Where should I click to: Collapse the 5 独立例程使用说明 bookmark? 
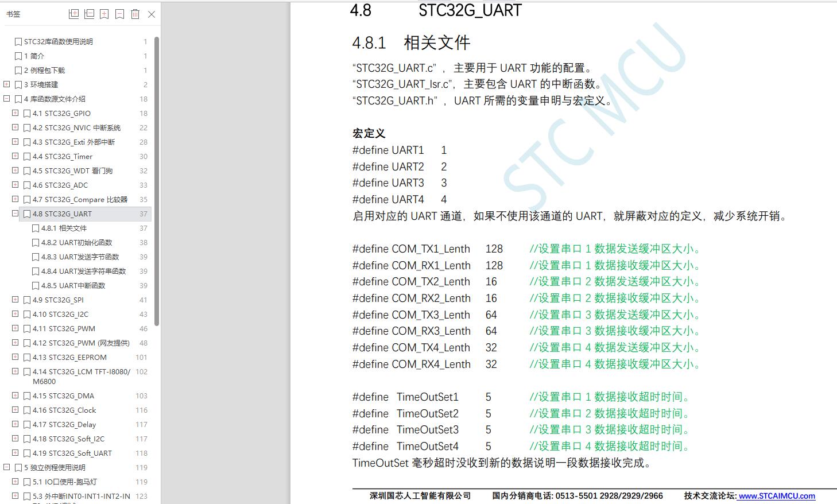[7, 467]
